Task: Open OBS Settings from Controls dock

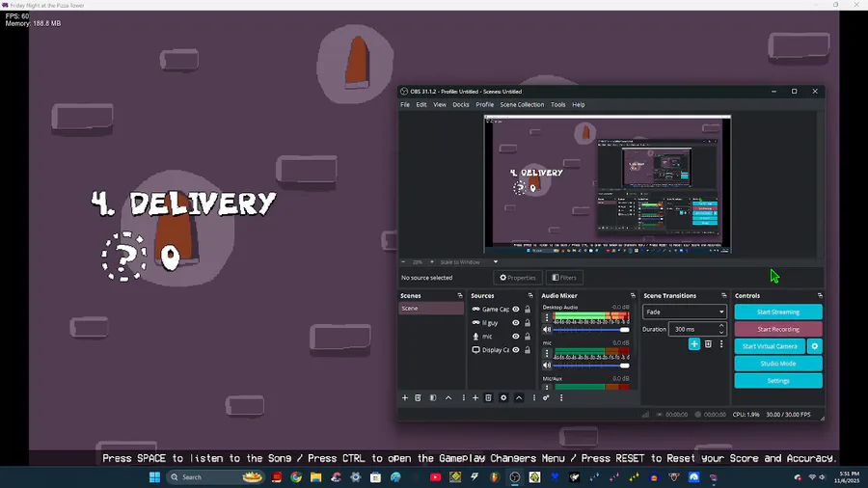Action: pos(777,381)
